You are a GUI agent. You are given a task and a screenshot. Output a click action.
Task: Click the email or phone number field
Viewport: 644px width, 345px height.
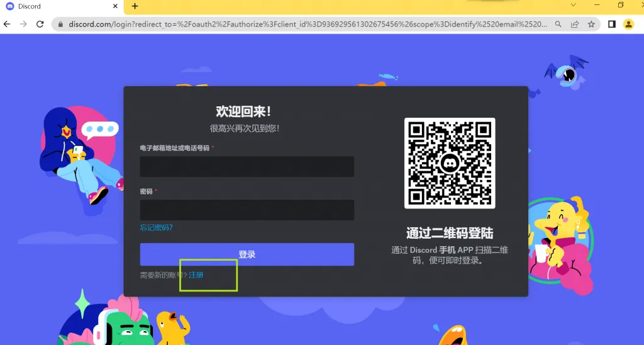(x=247, y=167)
